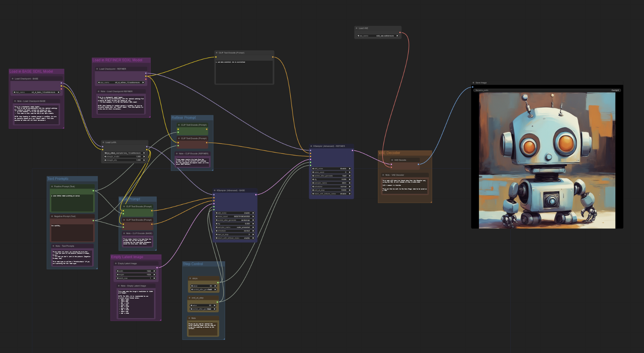Select the 'Step Control' group title
644x353 pixels.
pyautogui.click(x=193, y=264)
